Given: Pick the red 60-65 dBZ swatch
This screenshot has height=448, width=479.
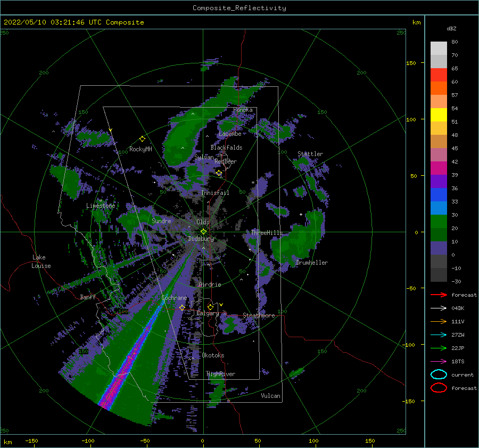Looking at the screenshot, I should [x=439, y=75].
